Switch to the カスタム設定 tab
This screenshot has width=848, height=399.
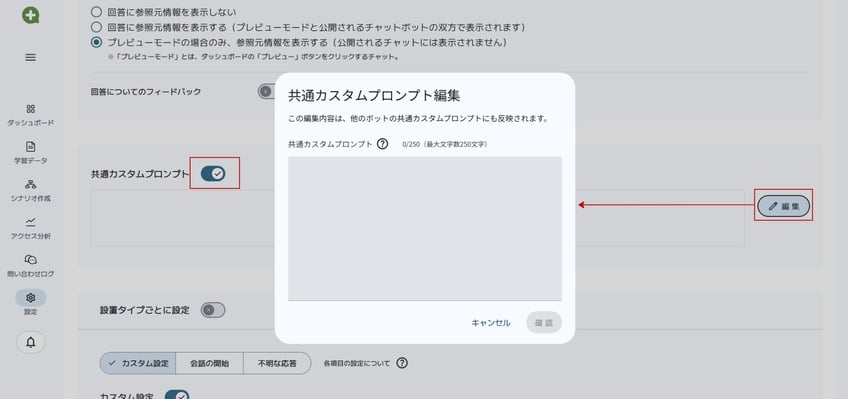pyautogui.click(x=138, y=363)
